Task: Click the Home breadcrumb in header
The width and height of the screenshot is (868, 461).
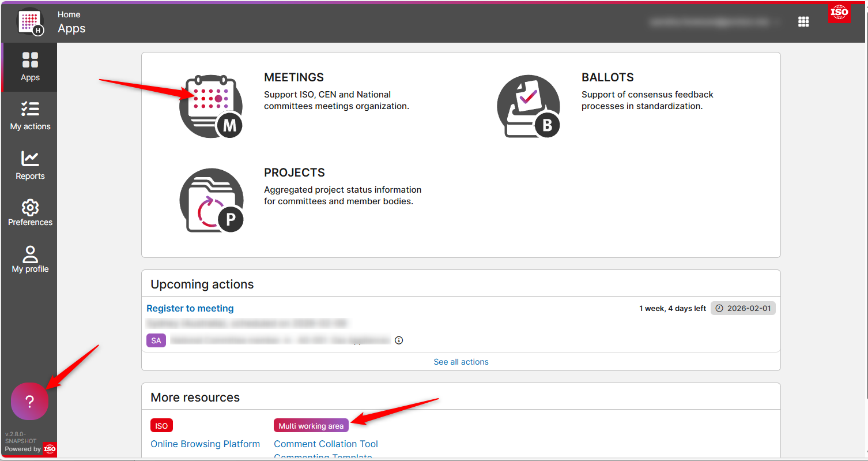Action: point(69,14)
